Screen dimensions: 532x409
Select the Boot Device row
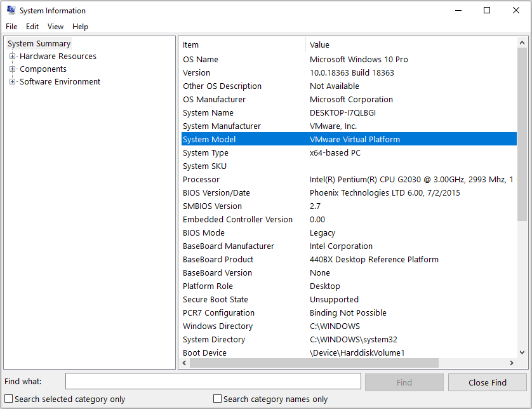coord(349,352)
